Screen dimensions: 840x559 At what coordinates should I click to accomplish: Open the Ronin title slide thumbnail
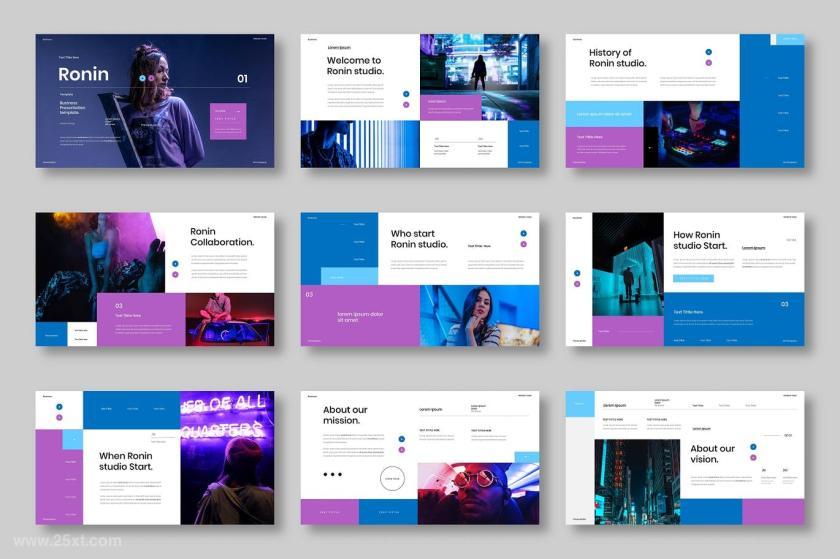[155, 101]
